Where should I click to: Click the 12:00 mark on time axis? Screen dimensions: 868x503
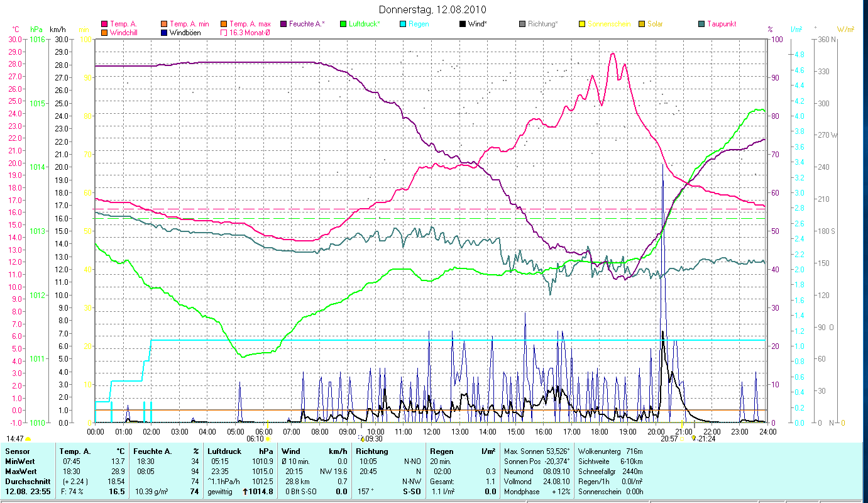431,431
